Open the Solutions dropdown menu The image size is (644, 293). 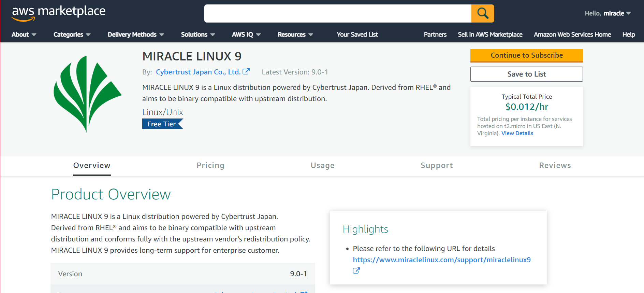tap(198, 34)
